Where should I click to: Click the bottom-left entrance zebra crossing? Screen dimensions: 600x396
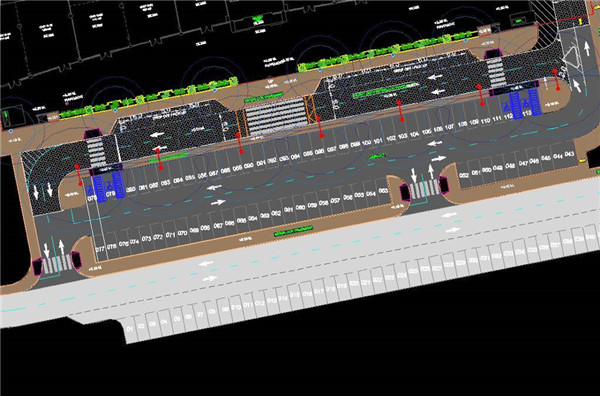[x=57, y=263]
